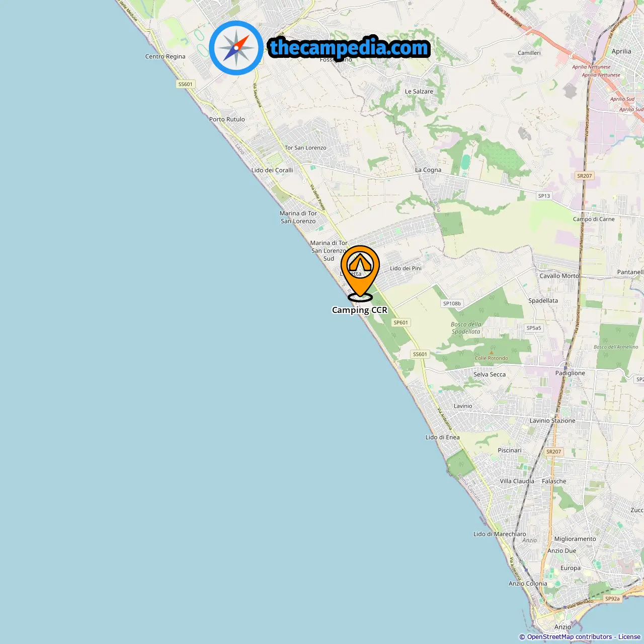The height and width of the screenshot is (644, 644).
Task: Click the SP13 road shield
Action: 544,196
